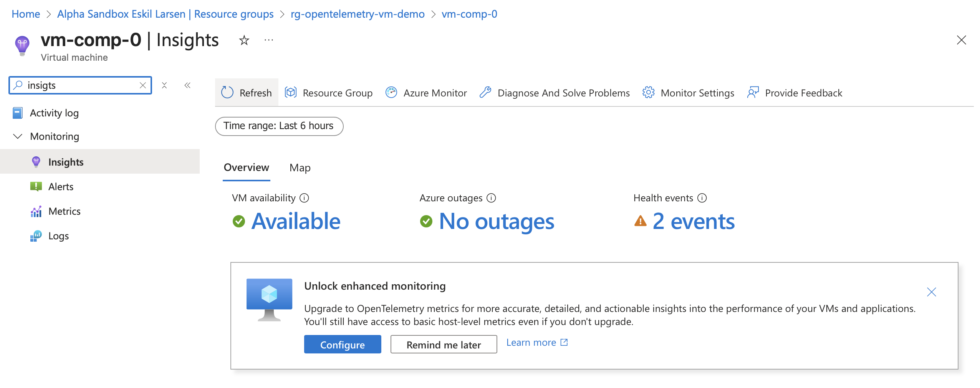Click the Configure button
The image size is (980, 388).
point(342,344)
